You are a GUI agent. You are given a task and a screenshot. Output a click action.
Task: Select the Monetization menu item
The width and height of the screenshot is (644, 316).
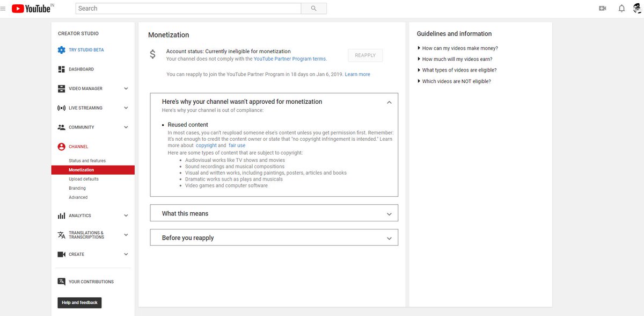93,170
